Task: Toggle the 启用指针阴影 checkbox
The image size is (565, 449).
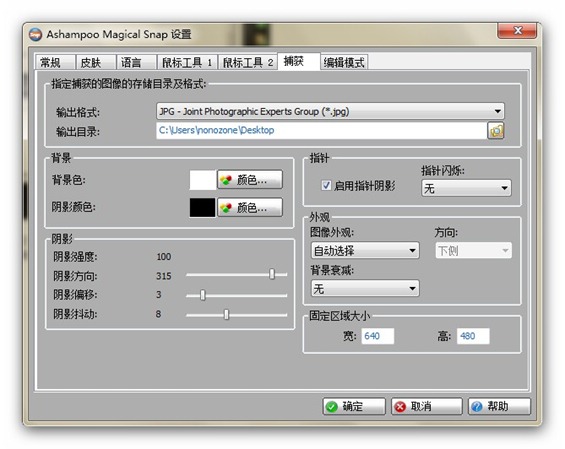Action: 326,186
